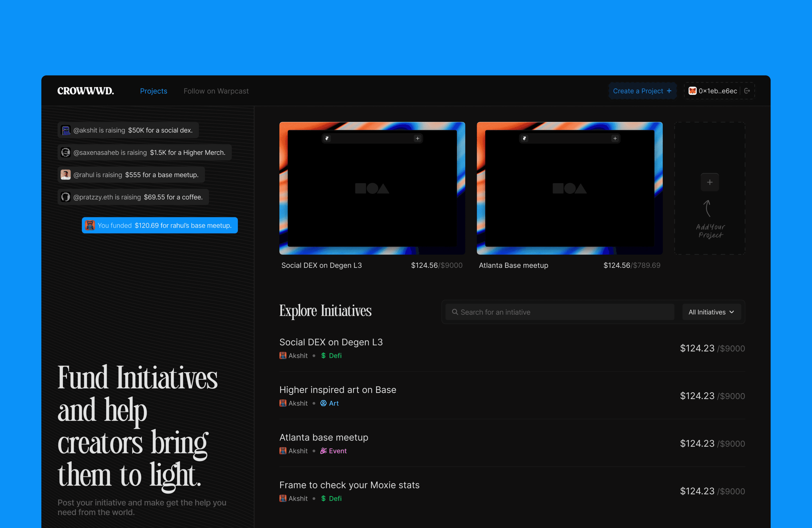Click the @saxenasaheb avatar in the activity feed
Viewport: 812px width, 528px height.
click(65, 152)
